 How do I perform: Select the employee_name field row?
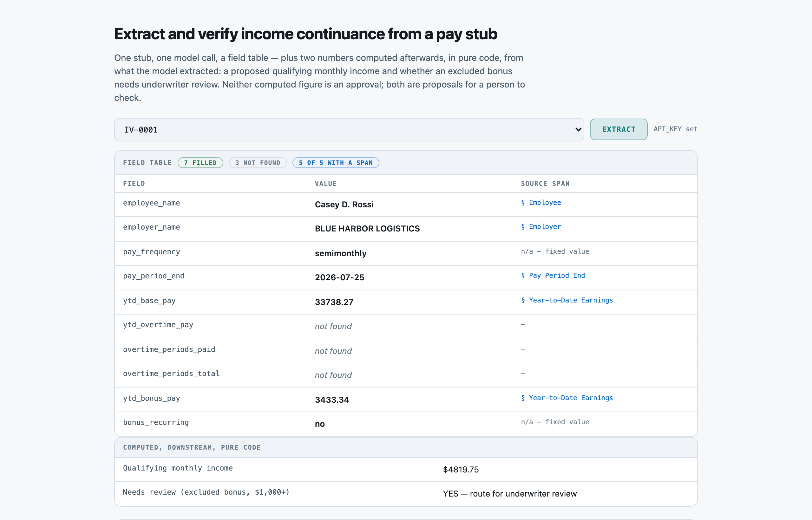tap(406, 205)
